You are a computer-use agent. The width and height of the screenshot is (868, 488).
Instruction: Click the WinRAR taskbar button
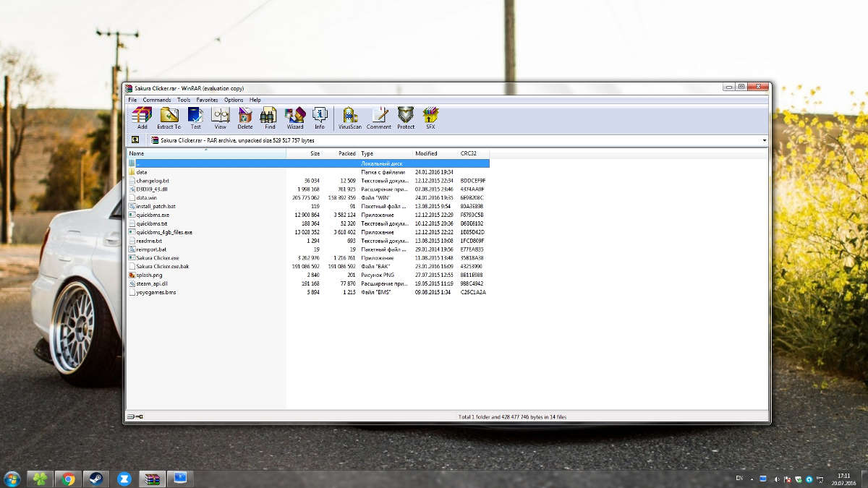tap(151, 479)
